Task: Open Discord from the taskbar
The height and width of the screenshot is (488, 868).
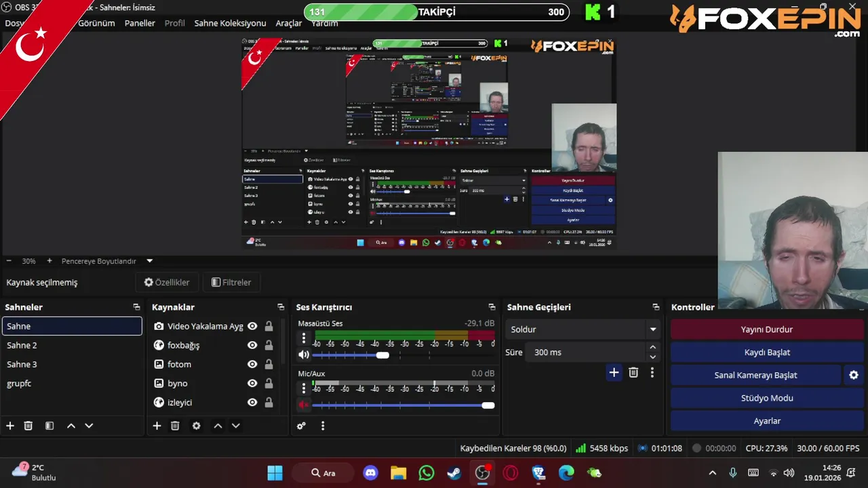Action: pyautogui.click(x=371, y=472)
